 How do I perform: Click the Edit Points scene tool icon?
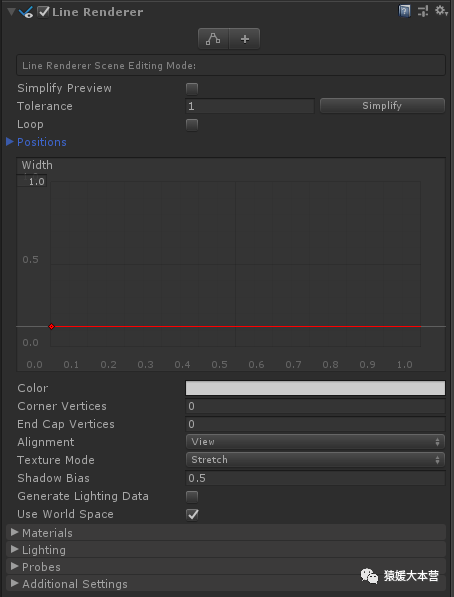213,38
